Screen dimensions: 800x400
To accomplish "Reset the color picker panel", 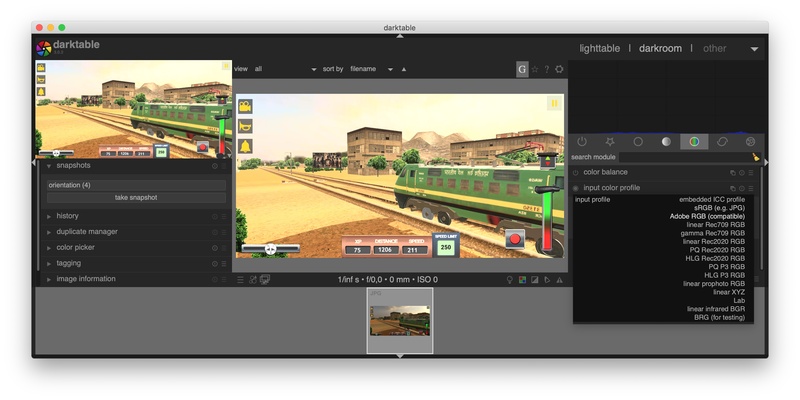I will click(215, 248).
